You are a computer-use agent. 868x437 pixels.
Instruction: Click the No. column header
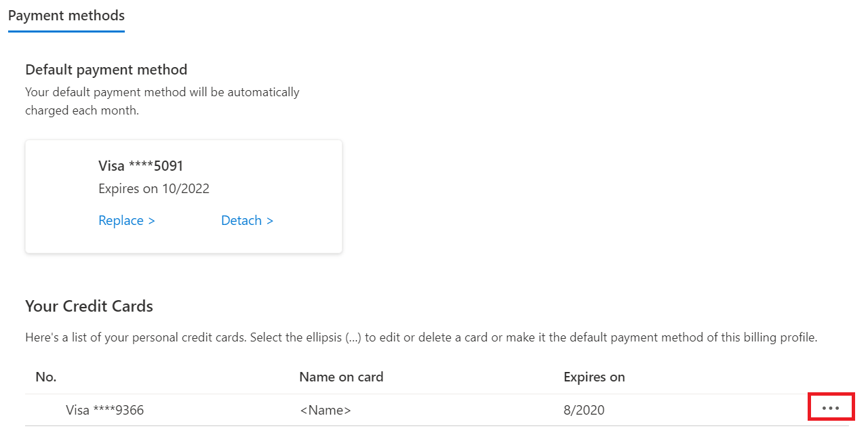pos(45,377)
